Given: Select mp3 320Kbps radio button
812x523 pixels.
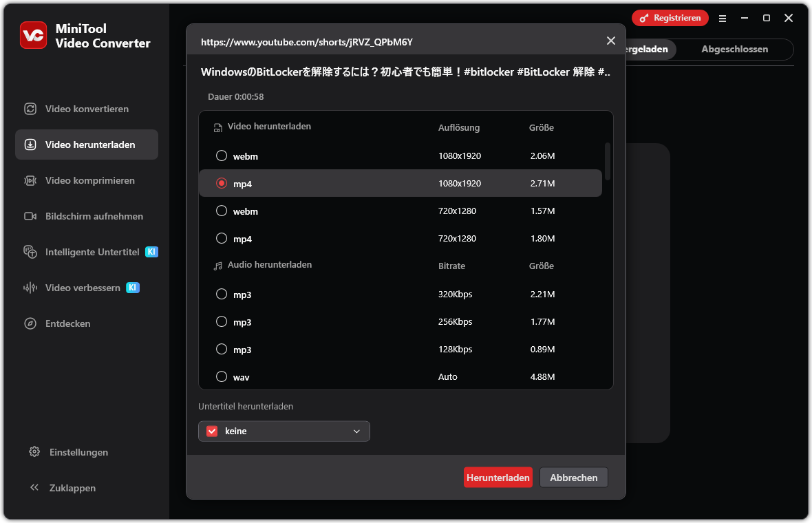Looking at the screenshot, I should tap(221, 294).
